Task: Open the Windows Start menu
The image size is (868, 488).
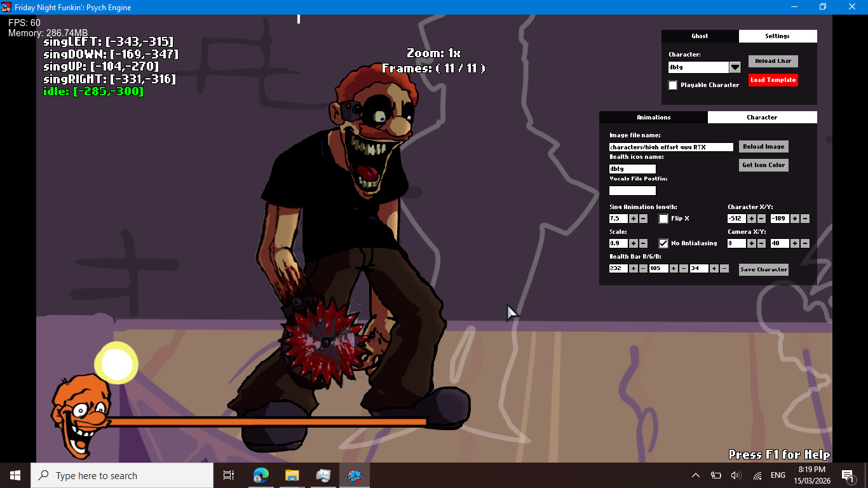Action: (15, 475)
